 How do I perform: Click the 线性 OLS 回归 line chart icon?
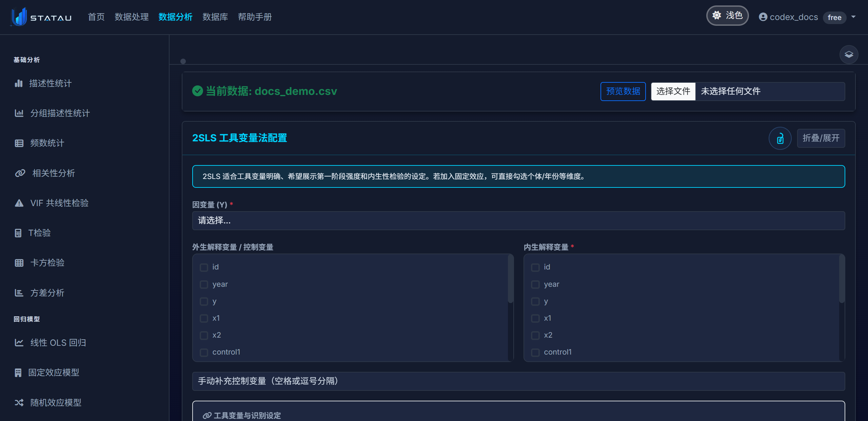point(19,343)
